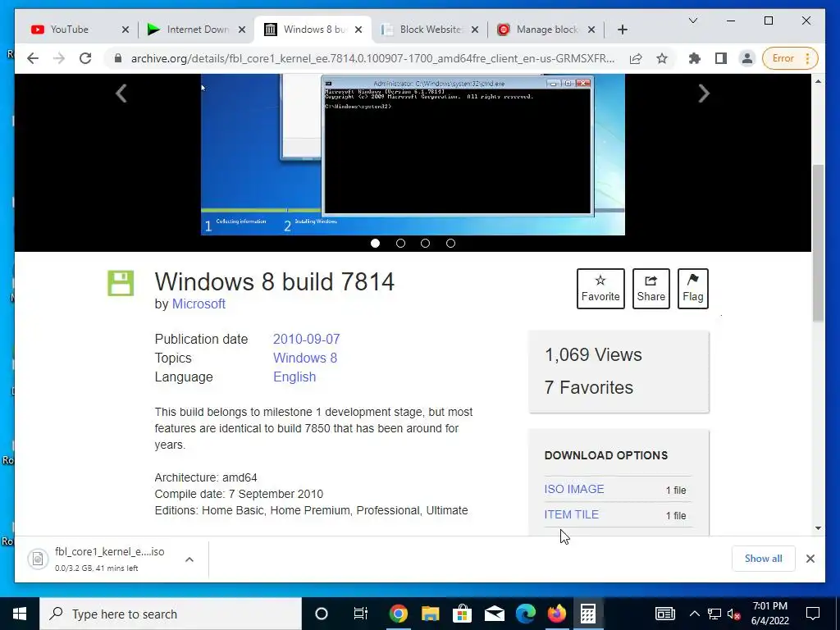Image resolution: width=840 pixels, height=630 pixels.
Task: Open Chrome from the taskbar
Action: 398,614
